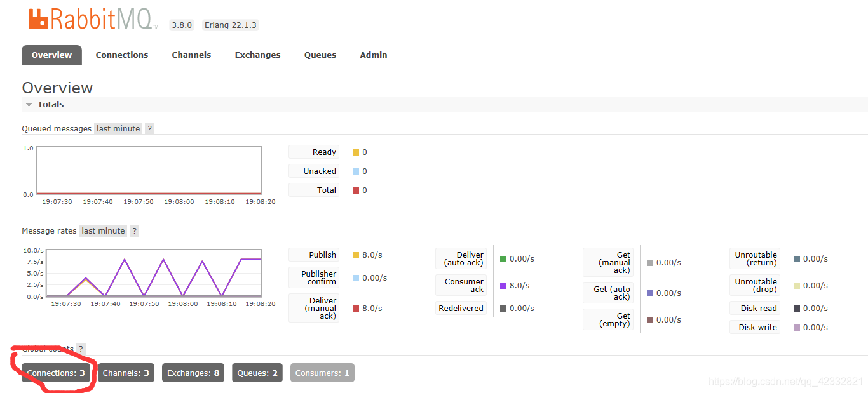Click the Unroutable (return) label
868x393 pixels.
tap(755, 258)
